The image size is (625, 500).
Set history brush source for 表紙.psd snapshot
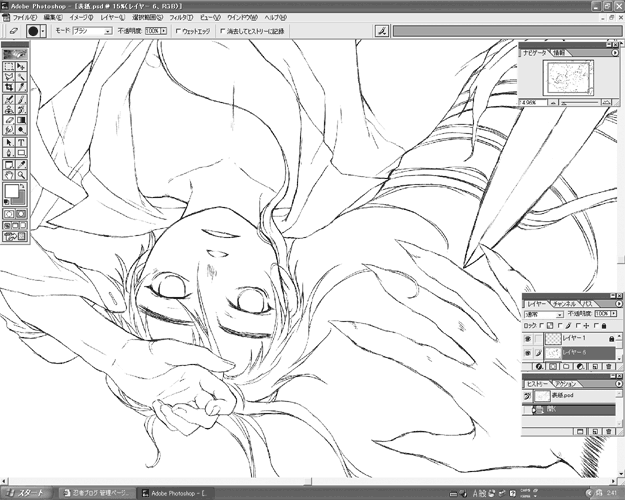527,396
